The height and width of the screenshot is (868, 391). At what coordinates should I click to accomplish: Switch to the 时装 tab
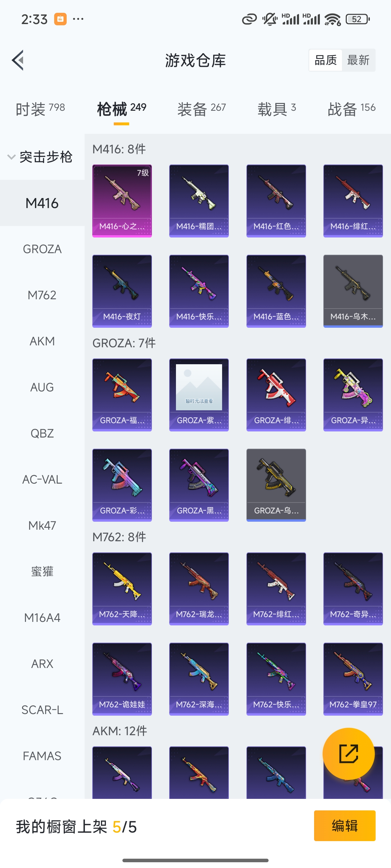pyautogui.click(x=40, y=109)
